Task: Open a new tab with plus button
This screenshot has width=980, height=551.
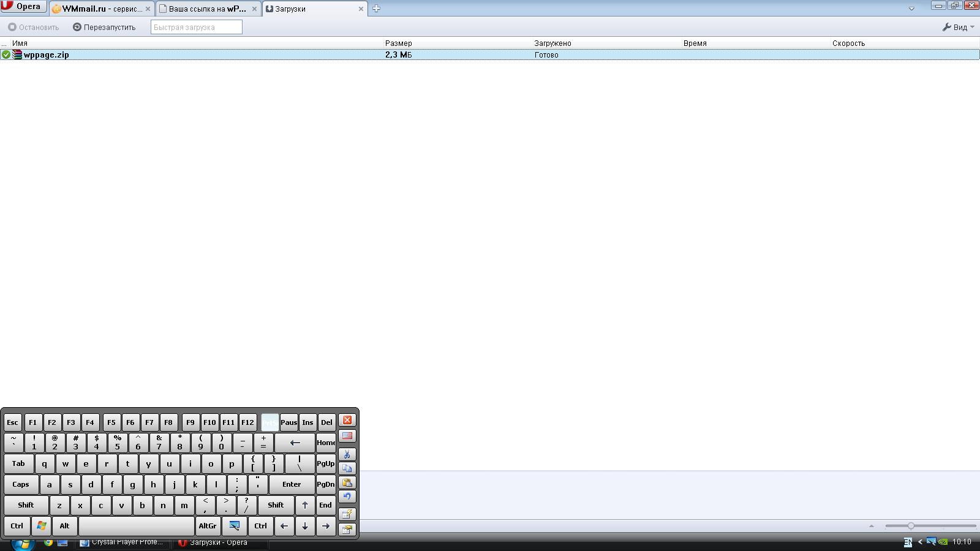Action: point(376,9)
